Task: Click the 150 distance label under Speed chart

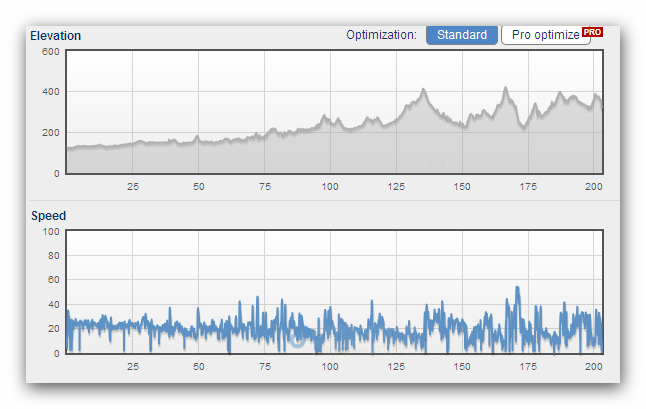Action: coord(462,367)
